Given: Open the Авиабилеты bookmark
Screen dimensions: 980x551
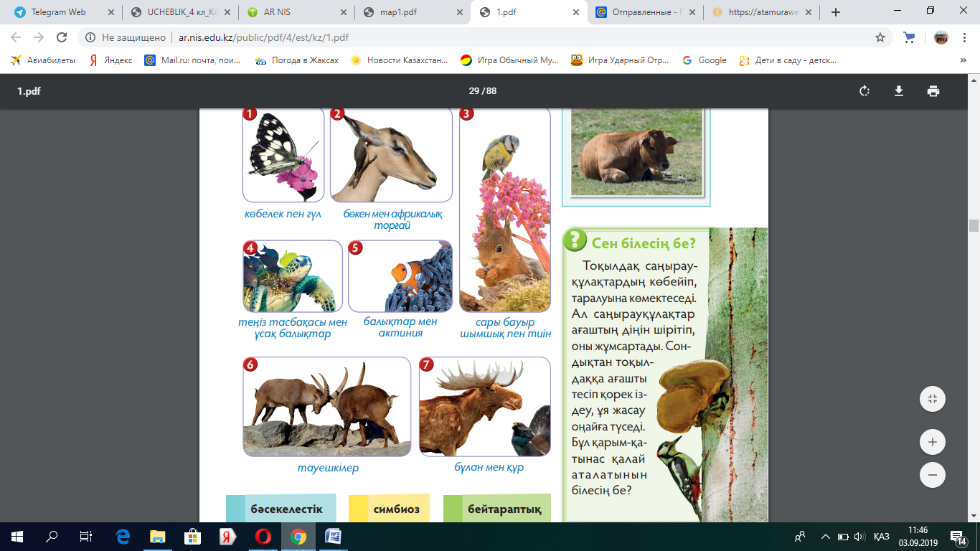Looking at the screenshot, I should (43, 61).
